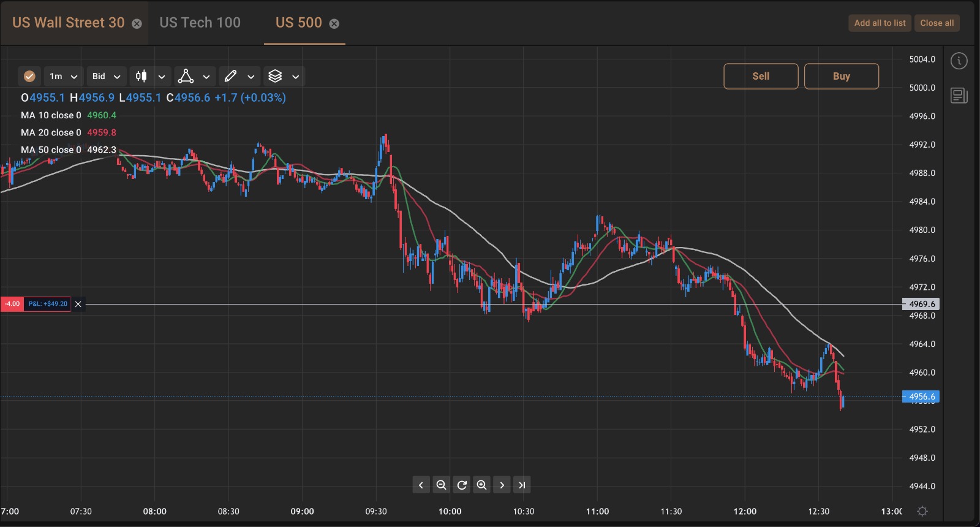This screenshot has width=980, height=527.
Task: Open the news panel icon in sidebar
Action: (959, 96)
